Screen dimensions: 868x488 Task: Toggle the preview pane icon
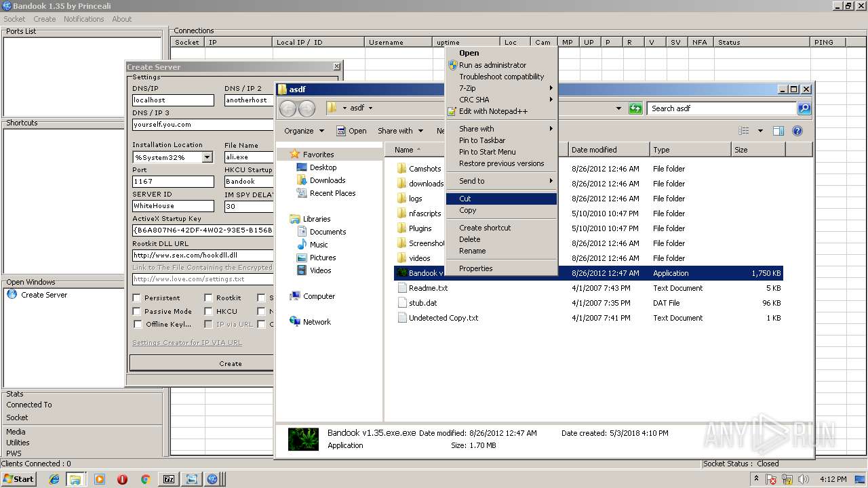point(778,131)
